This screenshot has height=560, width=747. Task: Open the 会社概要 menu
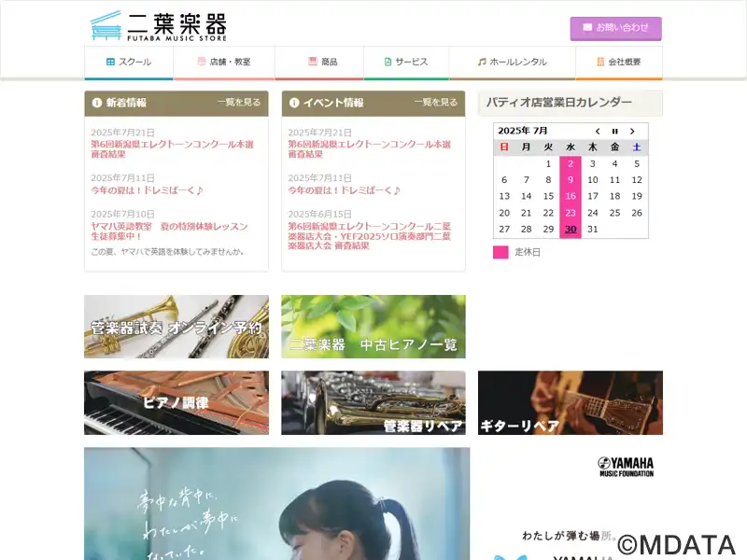pos(619,63)
